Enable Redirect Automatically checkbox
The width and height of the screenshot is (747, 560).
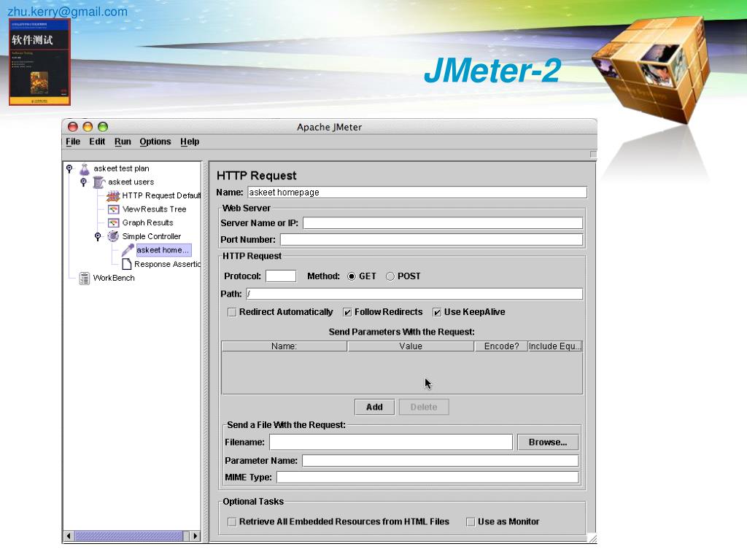(232, 312)
